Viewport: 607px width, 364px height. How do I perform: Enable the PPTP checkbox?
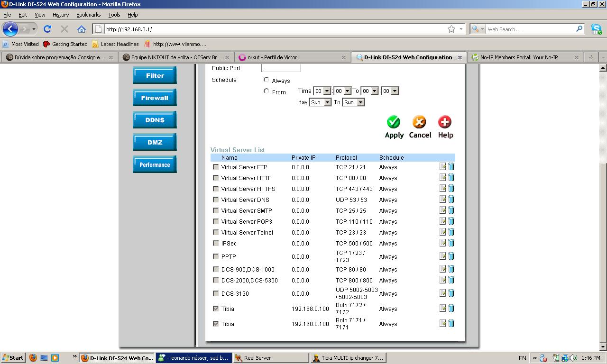point(216,256)
